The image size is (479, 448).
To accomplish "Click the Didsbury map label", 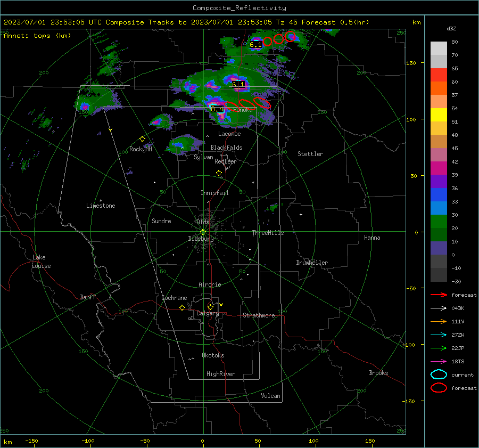I will 201,239.
